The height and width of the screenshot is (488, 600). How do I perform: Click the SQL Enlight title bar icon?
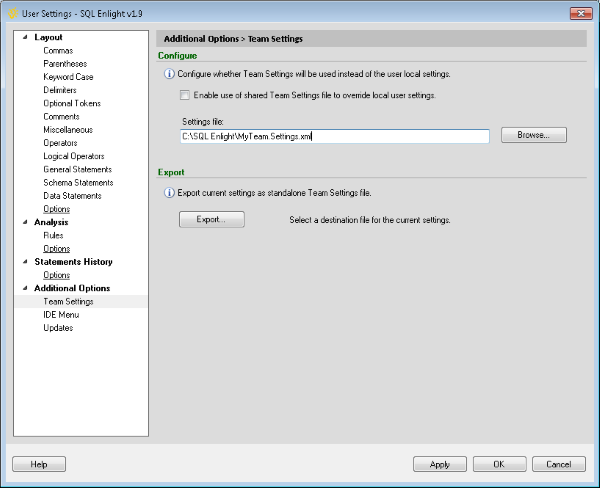coord(13,13)
